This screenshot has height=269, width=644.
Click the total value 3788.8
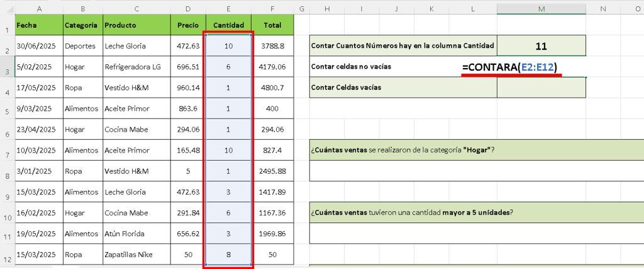pyautogui.click(x=272, y=46)
